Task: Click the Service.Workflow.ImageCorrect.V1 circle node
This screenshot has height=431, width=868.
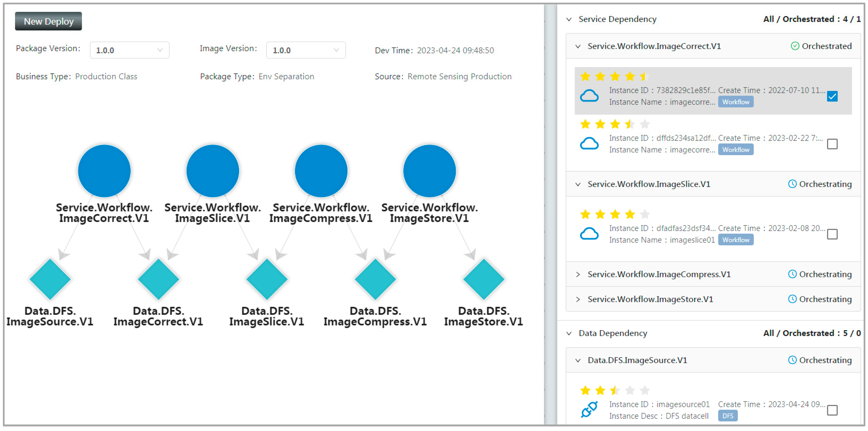Action: pyautogui.click(x=104, y=171)
